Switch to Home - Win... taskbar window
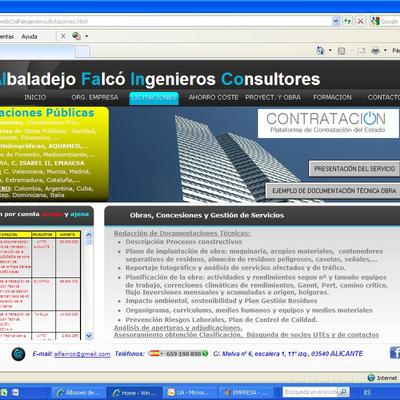 135,393
